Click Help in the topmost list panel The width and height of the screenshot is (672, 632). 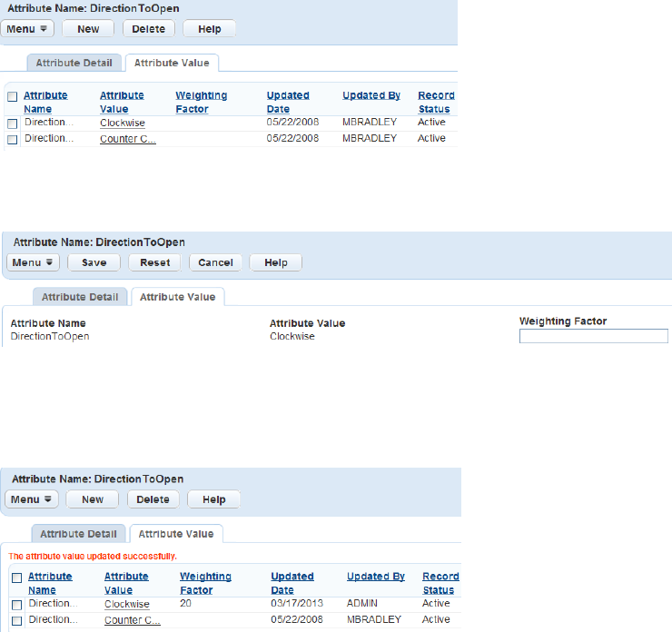[x=209, y=29]
